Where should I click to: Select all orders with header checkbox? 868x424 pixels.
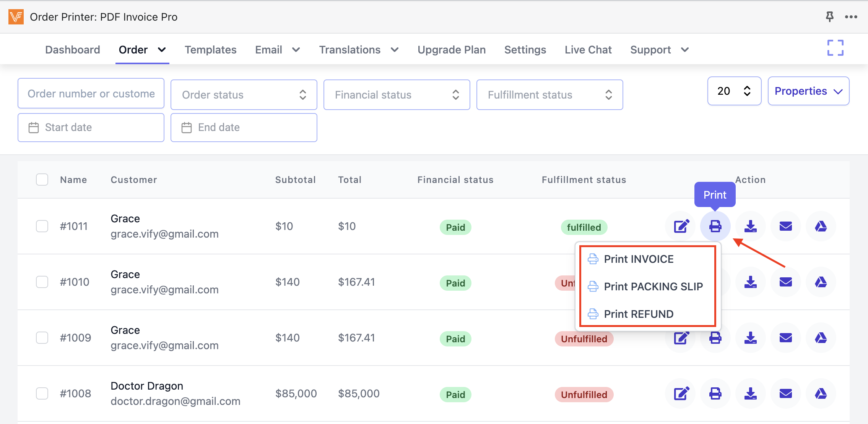point(42,180)
